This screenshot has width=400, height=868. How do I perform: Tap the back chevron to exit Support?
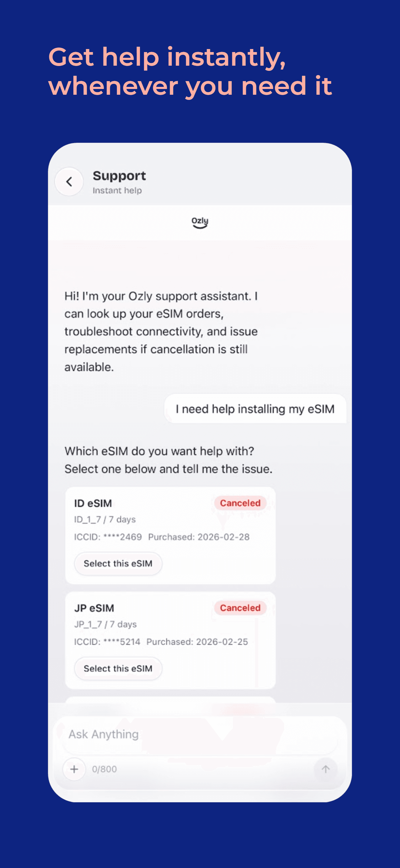pyautogui.click(x=69, y=182)
